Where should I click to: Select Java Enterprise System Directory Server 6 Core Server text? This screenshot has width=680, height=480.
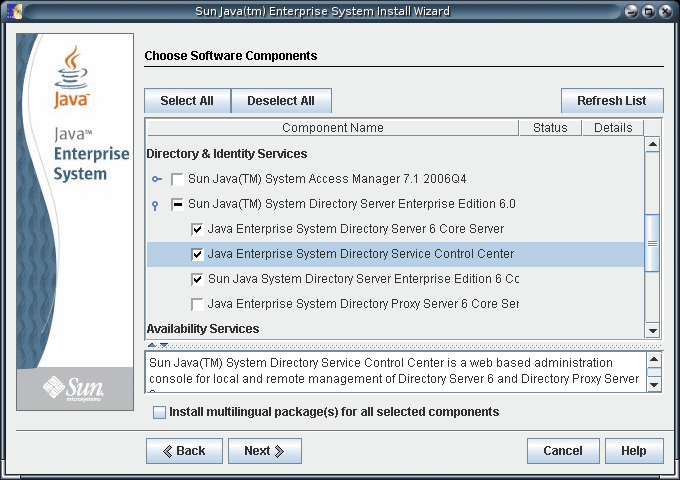pos(356,229)
